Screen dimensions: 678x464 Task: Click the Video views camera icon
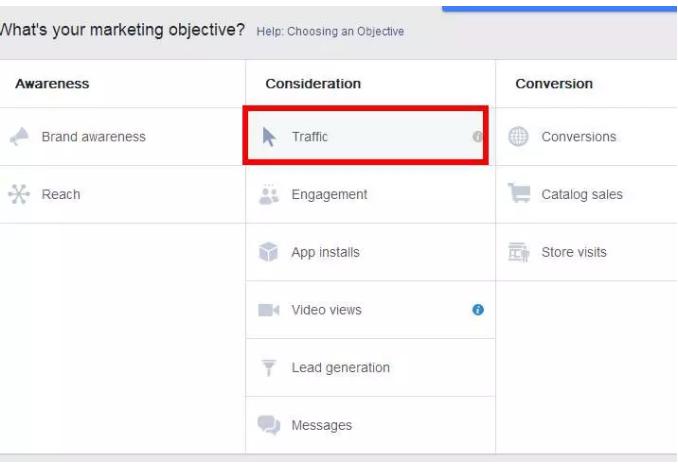[269, 310]
